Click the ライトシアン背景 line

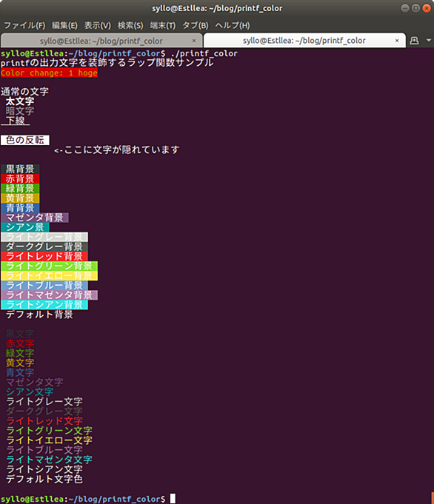pos(44,305)
